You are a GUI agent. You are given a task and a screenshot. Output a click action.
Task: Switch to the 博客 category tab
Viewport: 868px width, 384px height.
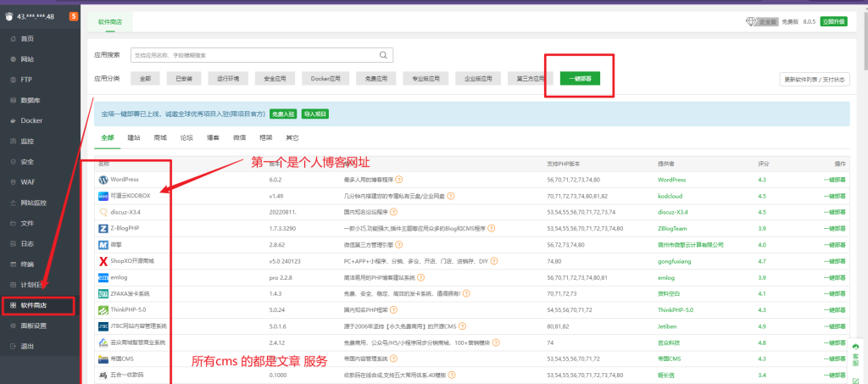(212, 136)
